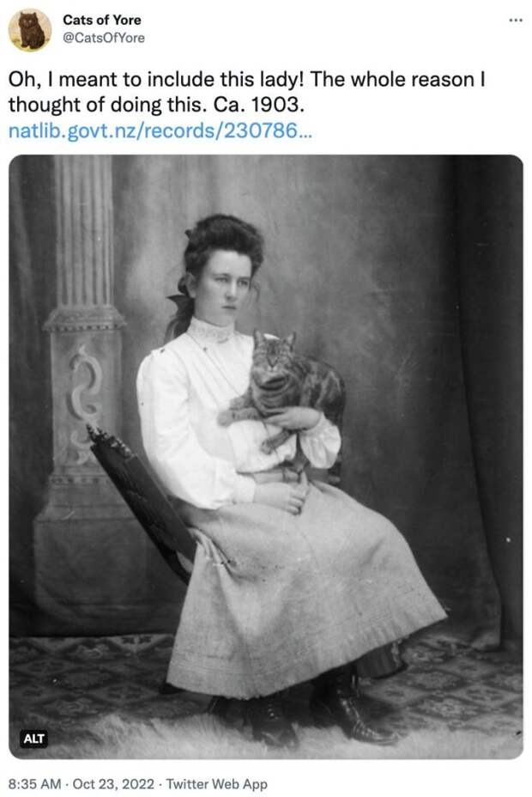This screenshot has height=797, width=532.
Task: Click the Oct 23, 2022 date
Action: tap(113, 784)
